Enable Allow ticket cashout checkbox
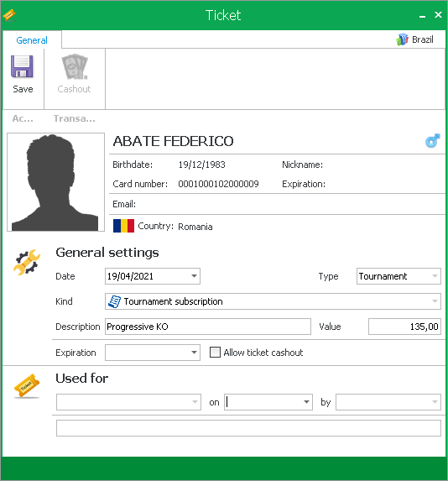The height and width of the screenshot is (481, 448). [215, 353]
